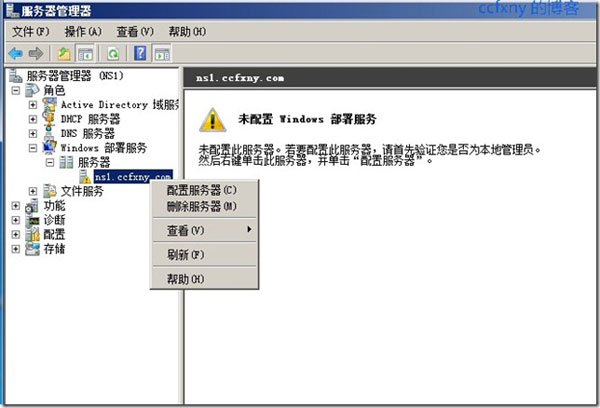This screenshot has height=408, width=600.
Task: Expand the DHCP 服务器 node
Action: click(33, 119)
